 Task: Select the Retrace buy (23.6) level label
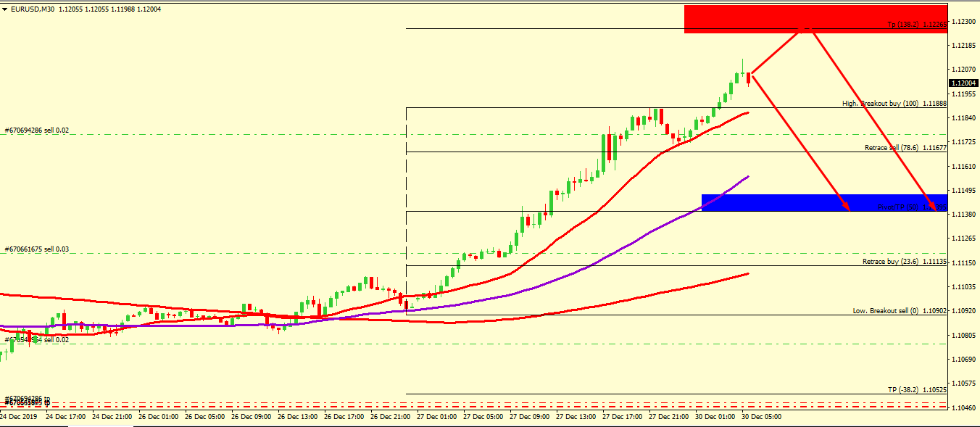pyautogui.click(x=904, y=262)
